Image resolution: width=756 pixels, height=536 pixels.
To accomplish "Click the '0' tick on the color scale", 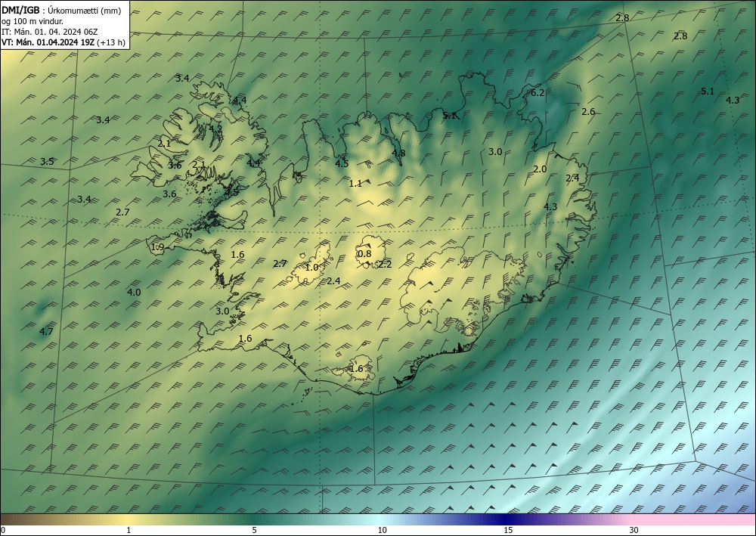I will point(3,530).
